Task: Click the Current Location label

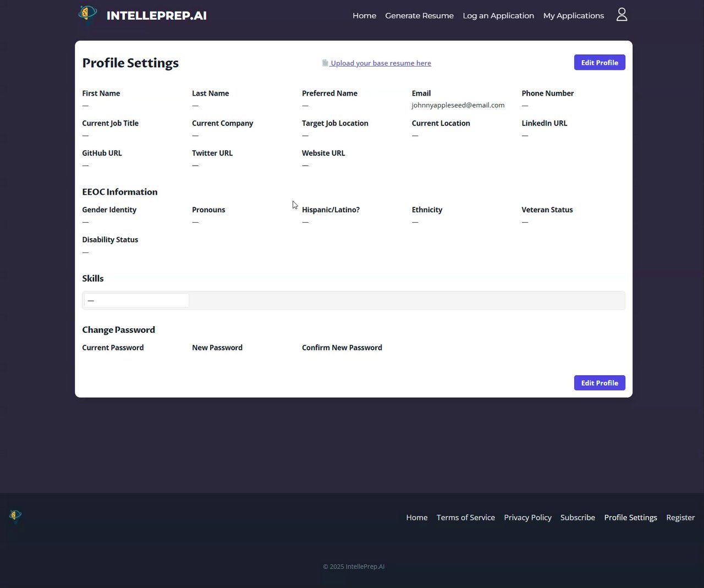Action: 441,123
